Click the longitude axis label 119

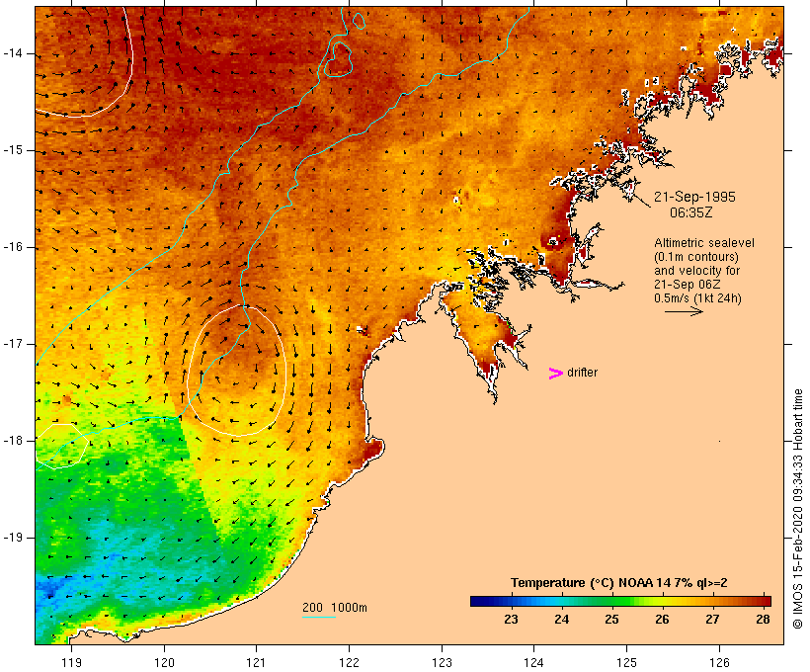[71, 662]
